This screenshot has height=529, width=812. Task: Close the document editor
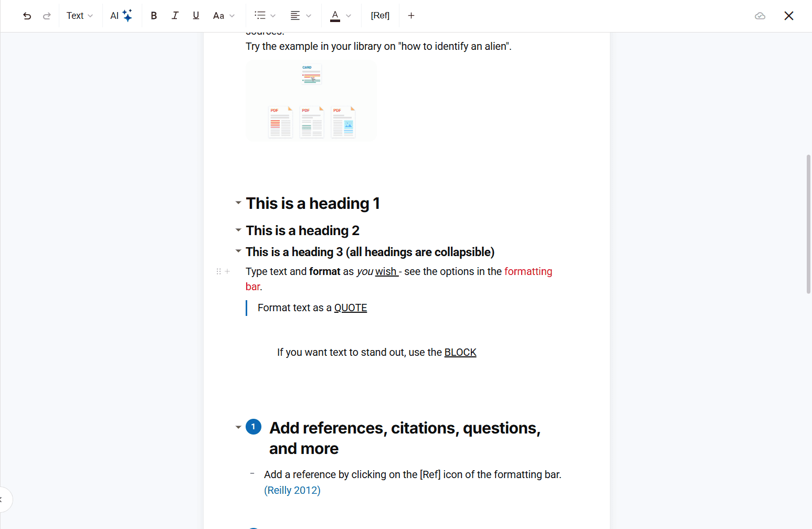click(788, 16)
